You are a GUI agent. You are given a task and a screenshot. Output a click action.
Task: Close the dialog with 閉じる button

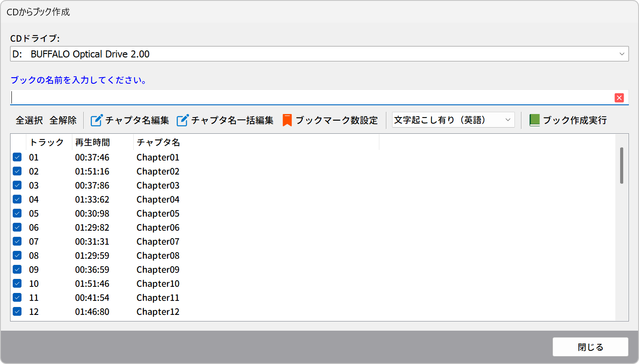click(x=590, y=347)
